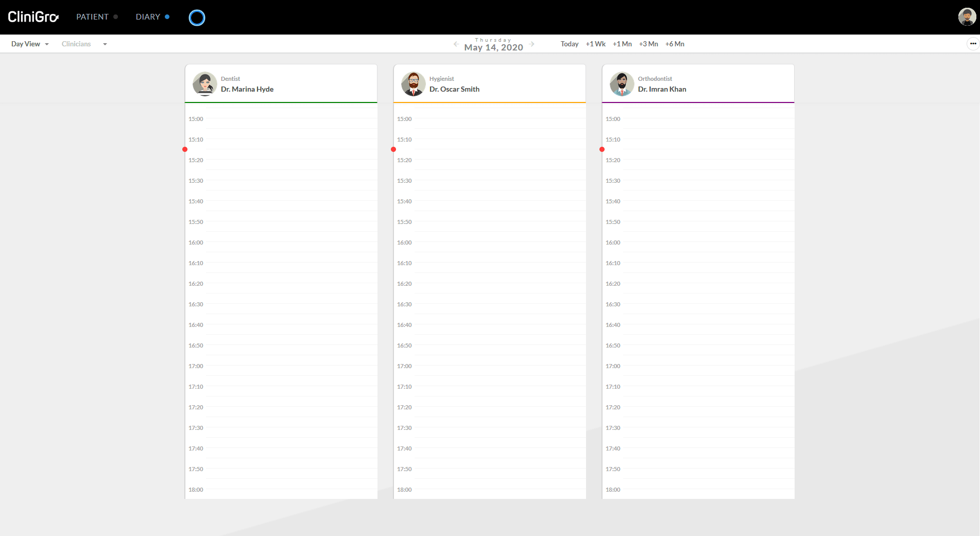Screen dimensions: 980x536
Task: Open the date picker May 14, 2020
Action: [493, 47]
